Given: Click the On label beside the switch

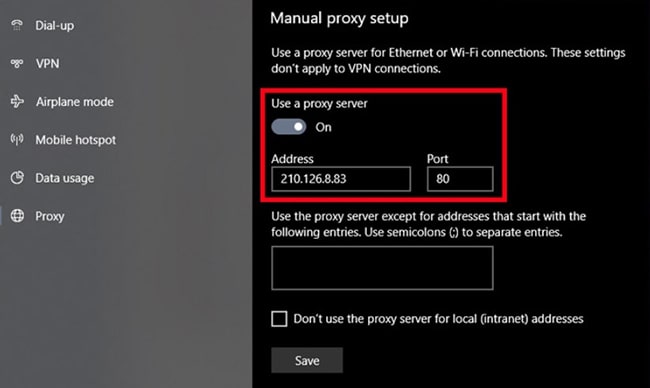Looking at the screenshot, I should pyautogui.click(x=323, y=127).
